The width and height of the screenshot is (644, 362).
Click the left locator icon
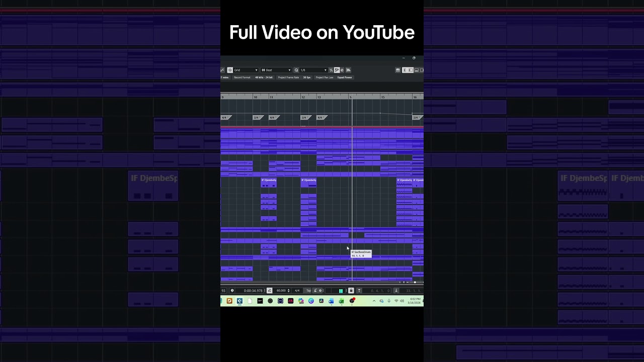tap(359, 291)
